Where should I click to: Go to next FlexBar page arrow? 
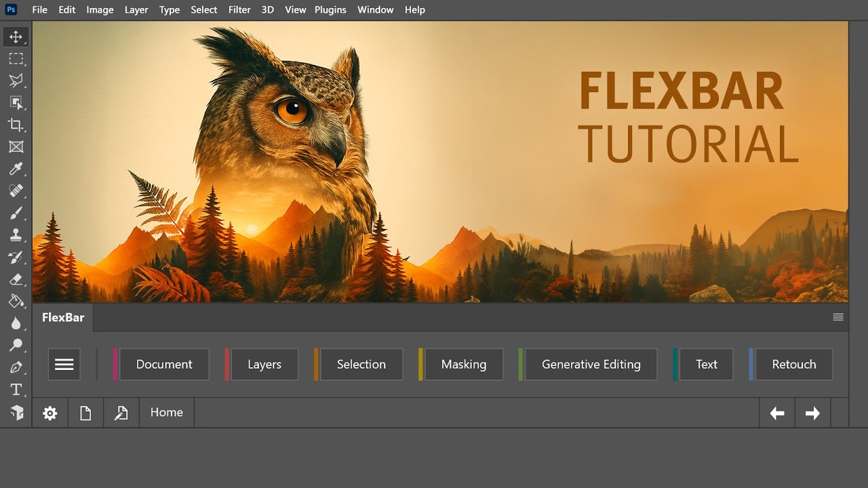[x=812, y=413]
